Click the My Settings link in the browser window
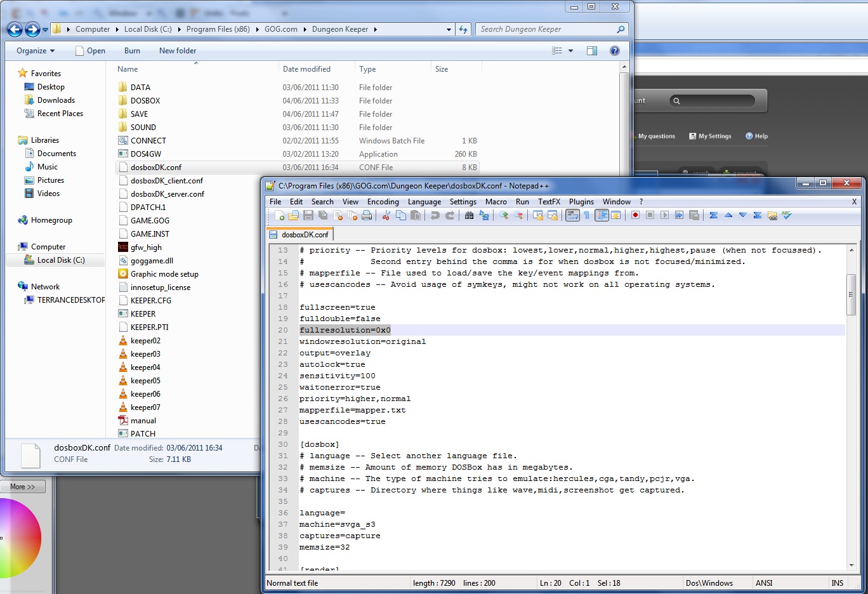 point(710,136)
